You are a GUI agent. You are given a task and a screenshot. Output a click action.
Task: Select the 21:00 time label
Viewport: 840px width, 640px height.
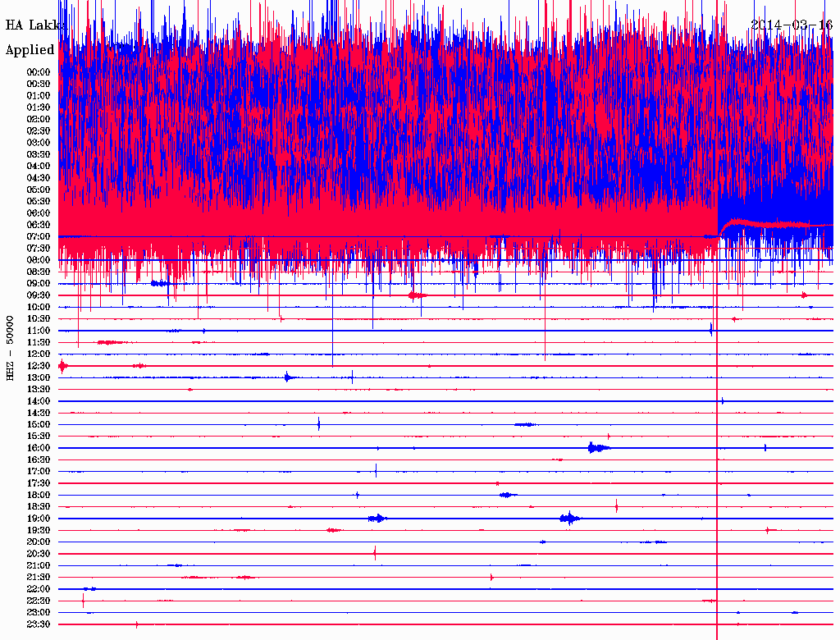pyautogui.click(x=39, y=565)
